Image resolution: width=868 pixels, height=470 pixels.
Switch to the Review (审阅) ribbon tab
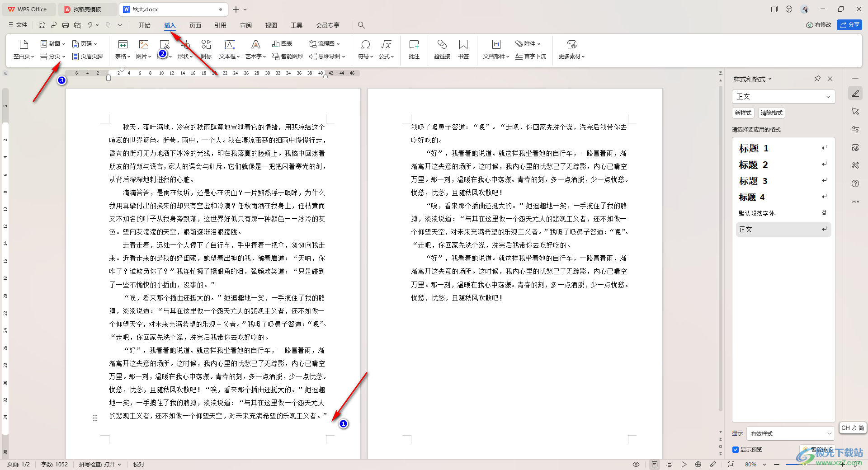click(246, 25)
